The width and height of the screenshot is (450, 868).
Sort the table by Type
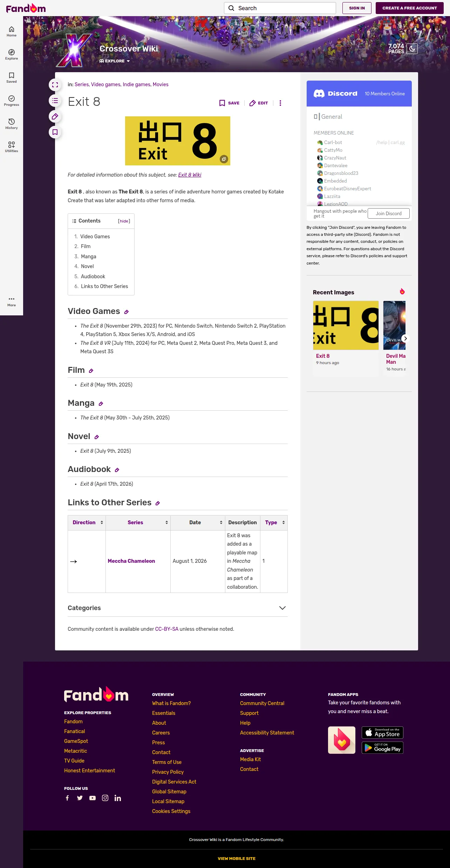pos(284,522)
